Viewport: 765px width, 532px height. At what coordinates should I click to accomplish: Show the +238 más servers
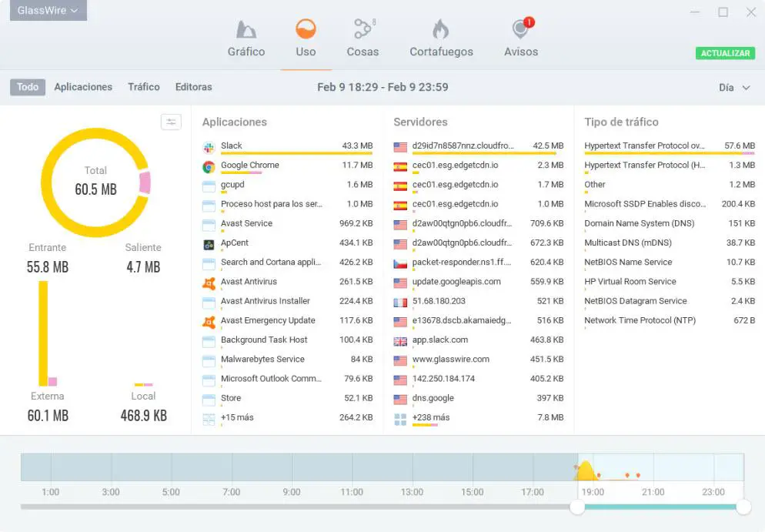point(479,418)
